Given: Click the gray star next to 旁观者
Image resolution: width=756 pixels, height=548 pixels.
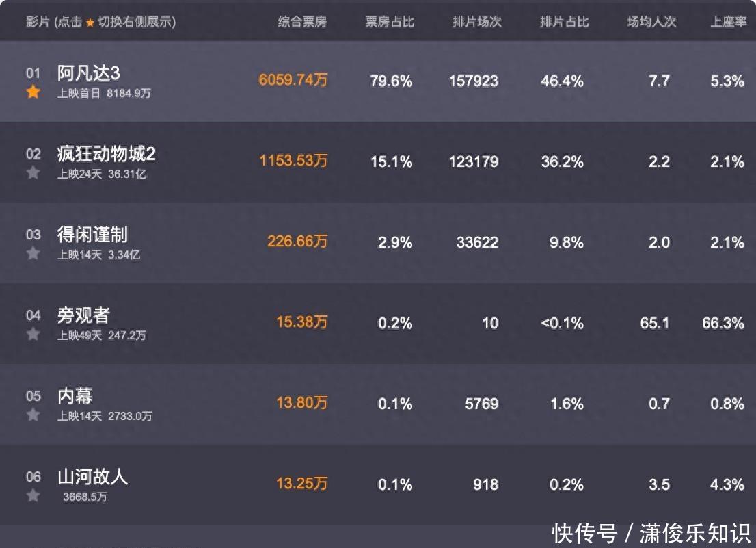Looking at the screenshot, I should pos(32,334).
